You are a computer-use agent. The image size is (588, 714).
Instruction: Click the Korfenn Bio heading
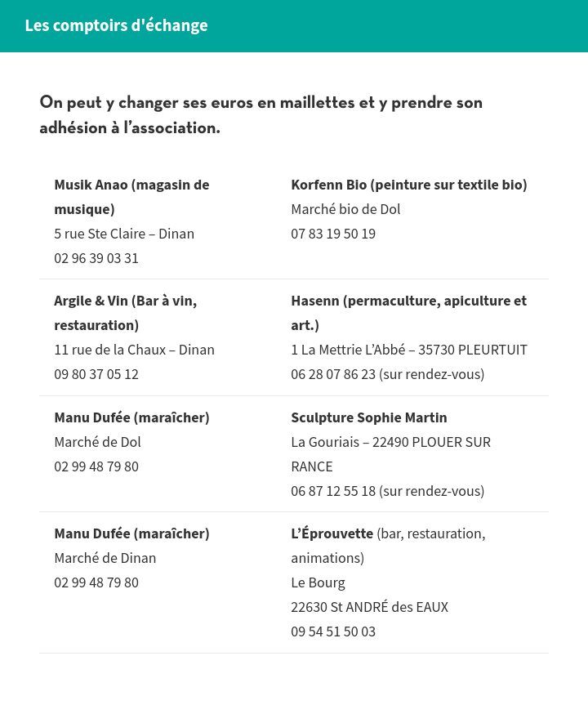click(x=408, y=185)
